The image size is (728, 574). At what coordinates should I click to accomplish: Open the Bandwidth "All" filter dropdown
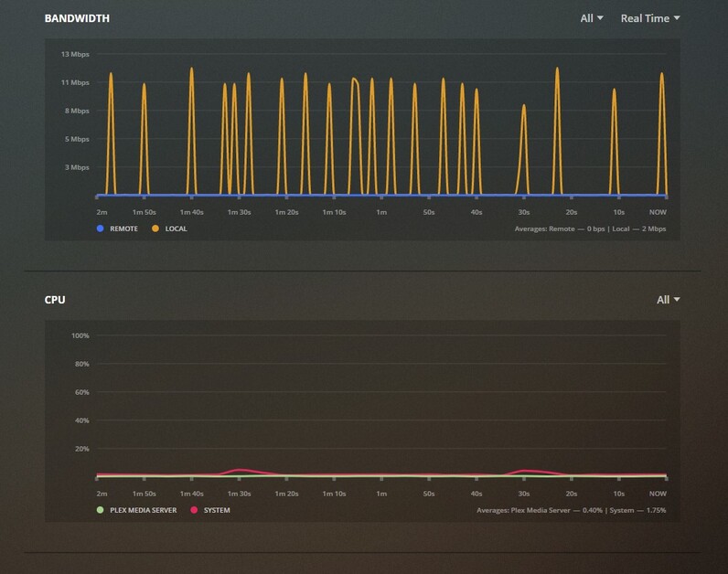(x=592, y=18)
